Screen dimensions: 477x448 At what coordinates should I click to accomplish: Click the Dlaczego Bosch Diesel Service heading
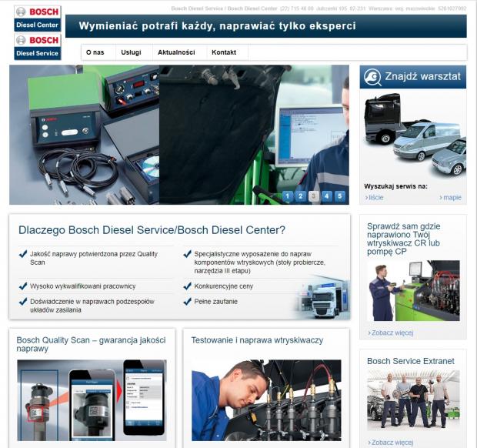[152, 230]
